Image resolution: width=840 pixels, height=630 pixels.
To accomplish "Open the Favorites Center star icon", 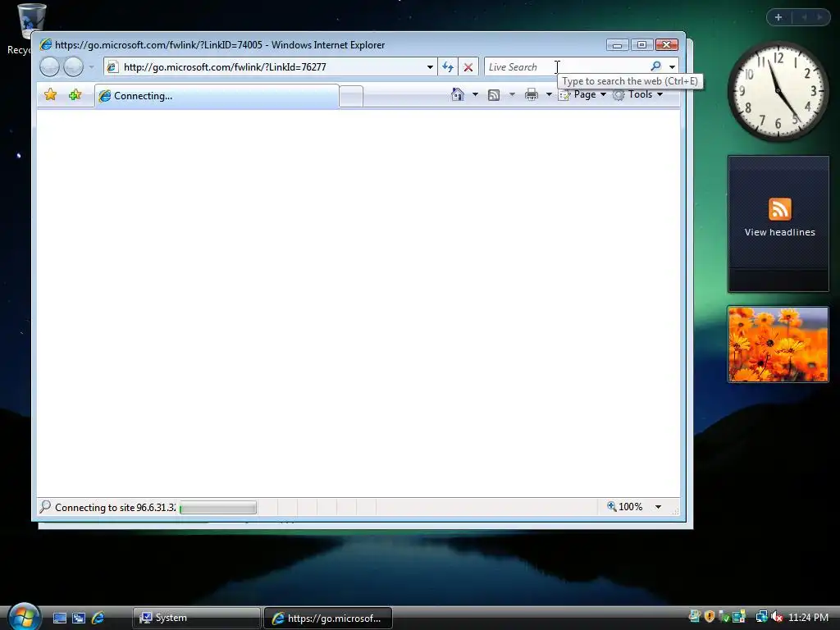I will [50, 95].
